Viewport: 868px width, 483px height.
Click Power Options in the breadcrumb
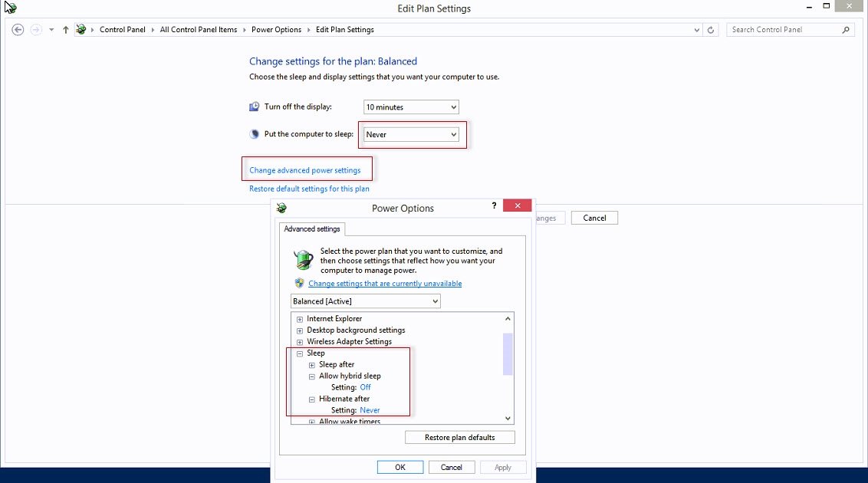[x=276, y=30]
